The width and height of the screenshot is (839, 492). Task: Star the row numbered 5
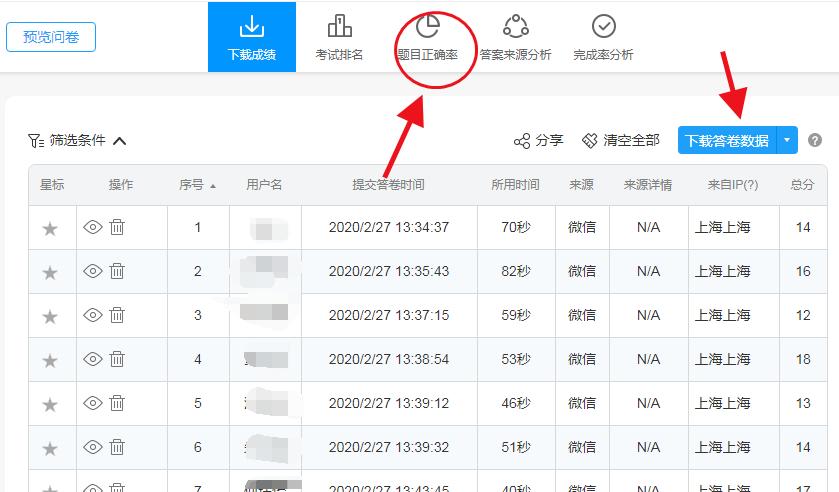coord(50,404)
